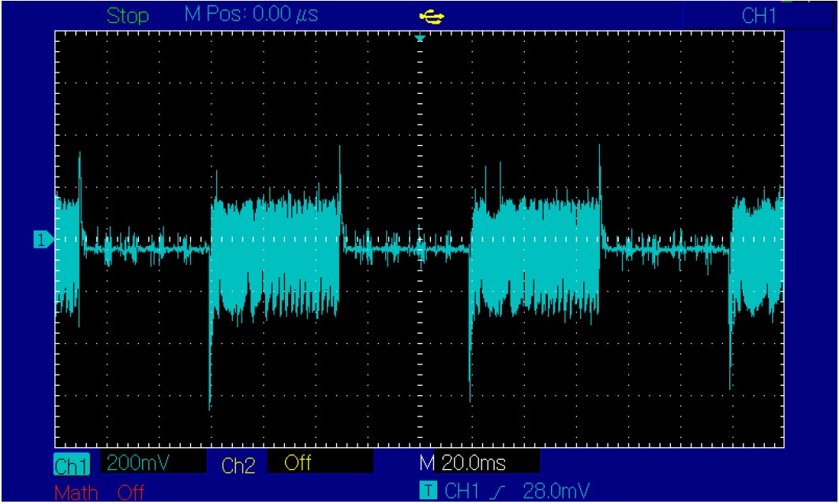Click the yellow Ch2 label

point(238,465)
